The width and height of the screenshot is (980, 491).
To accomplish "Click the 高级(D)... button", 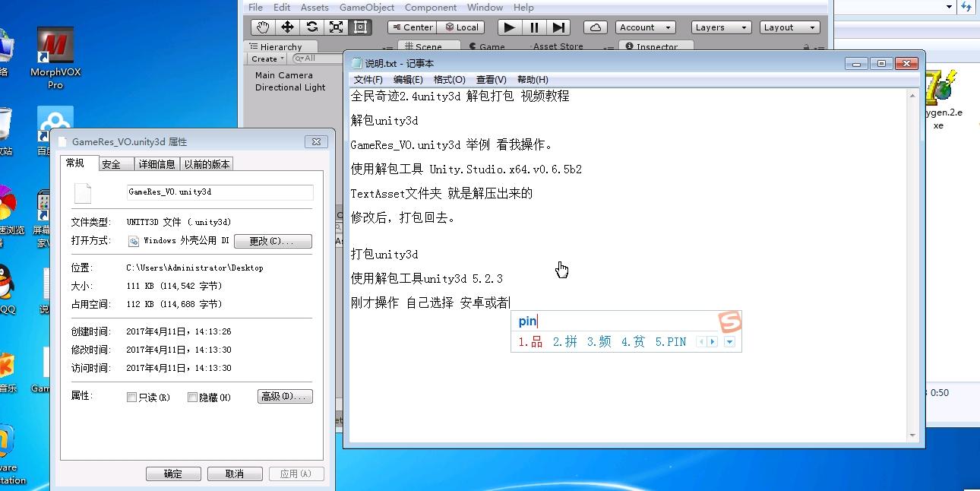I will 285,397.
